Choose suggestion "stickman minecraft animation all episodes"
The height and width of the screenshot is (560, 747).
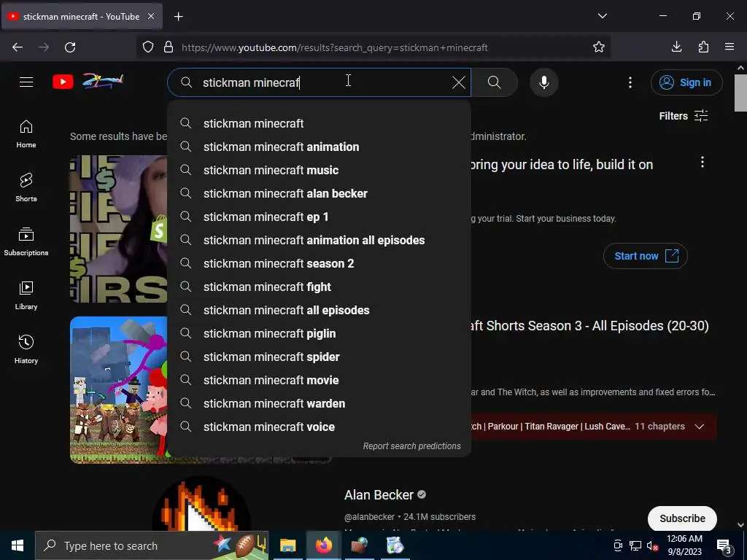coord(320,240)
